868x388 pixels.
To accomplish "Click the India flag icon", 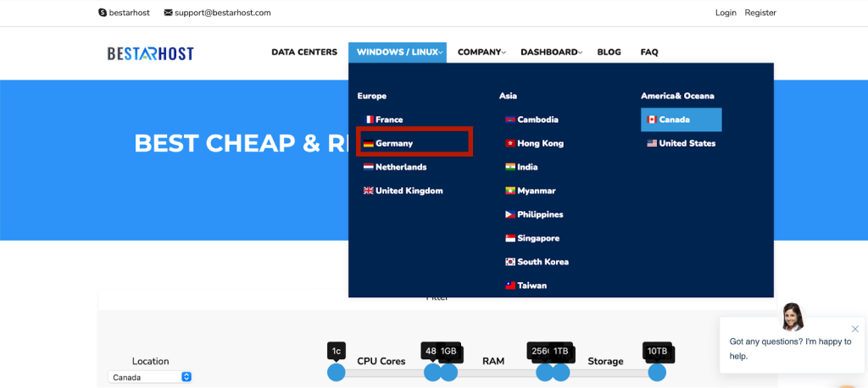I will coord(510,167).
